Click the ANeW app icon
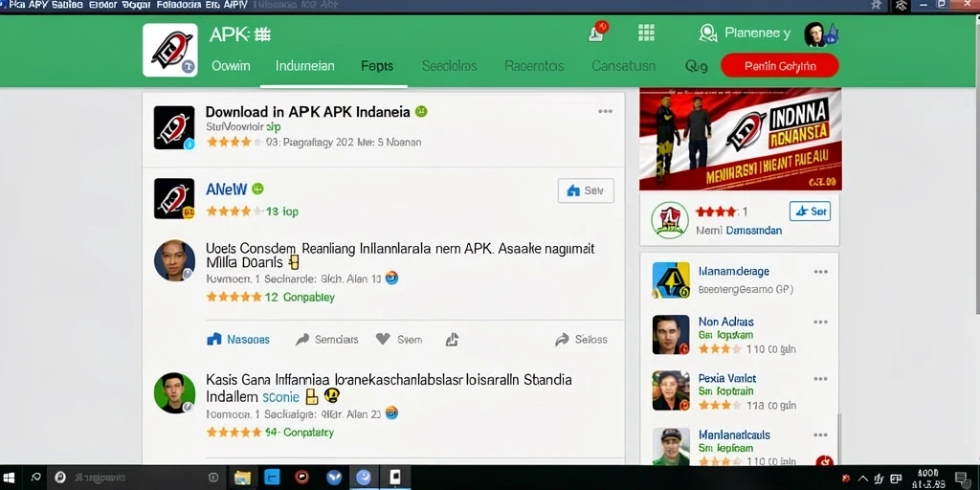Image resolution: width=980 pixels, height=490 pixels. point(174,199)
